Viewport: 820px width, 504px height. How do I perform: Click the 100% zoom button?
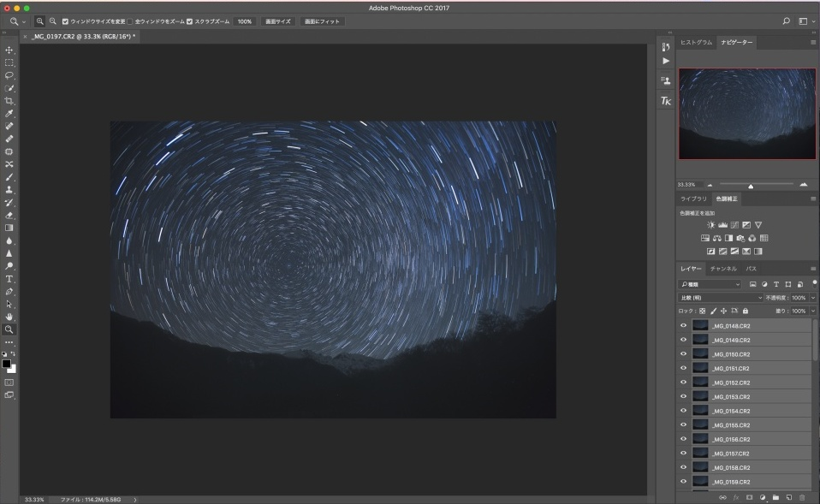244,21
